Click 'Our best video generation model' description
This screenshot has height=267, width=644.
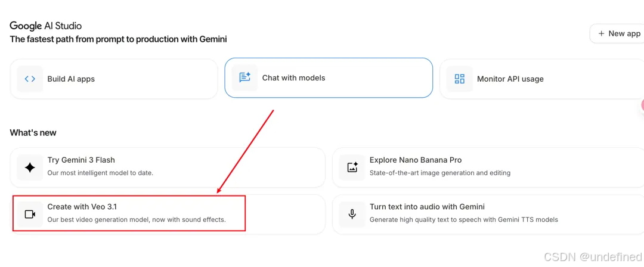point(137,220)
